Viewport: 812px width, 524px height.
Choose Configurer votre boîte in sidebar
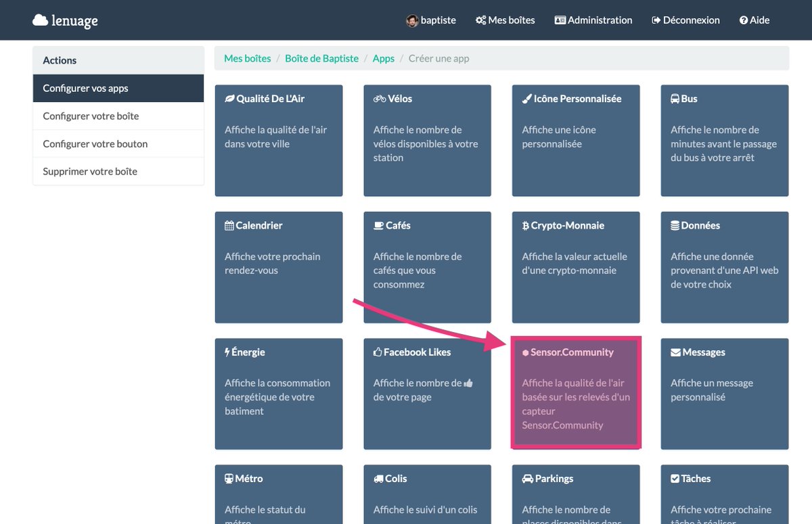pos(118,116)
